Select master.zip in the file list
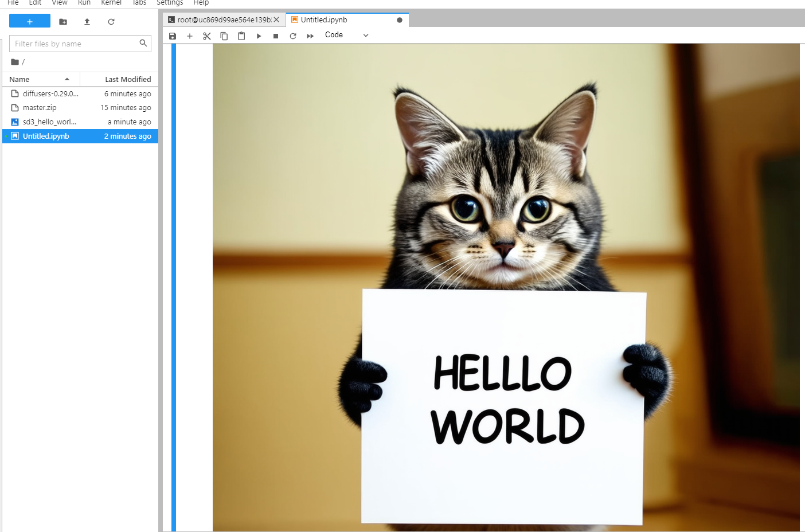The height and width of the screenshot is (532, 805). pos(40,108)
